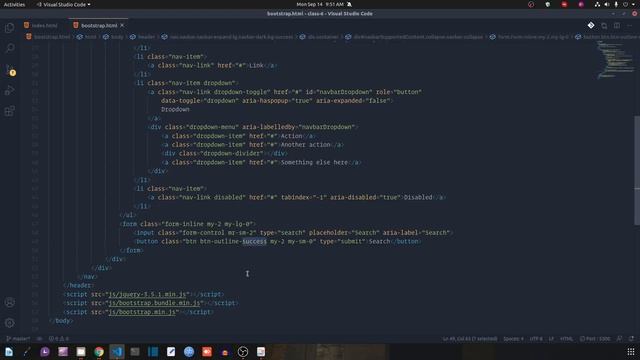
Task: Open the Run and Debug view
Action: click(x=10, y=90)
